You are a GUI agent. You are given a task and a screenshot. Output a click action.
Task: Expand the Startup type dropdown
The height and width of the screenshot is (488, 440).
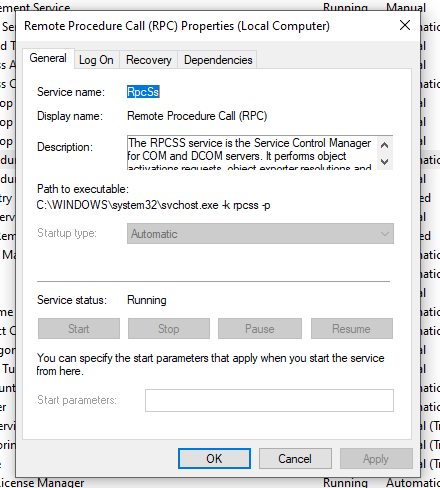[260, 234]
